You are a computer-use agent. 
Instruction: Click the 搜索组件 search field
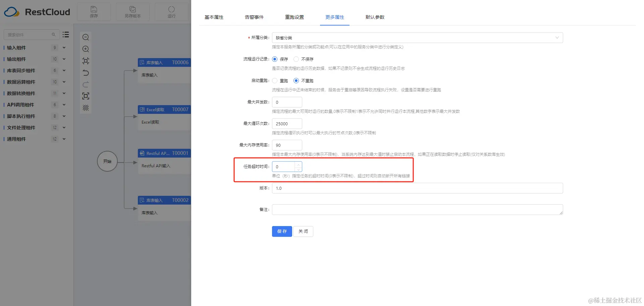[x=32, y=35]
